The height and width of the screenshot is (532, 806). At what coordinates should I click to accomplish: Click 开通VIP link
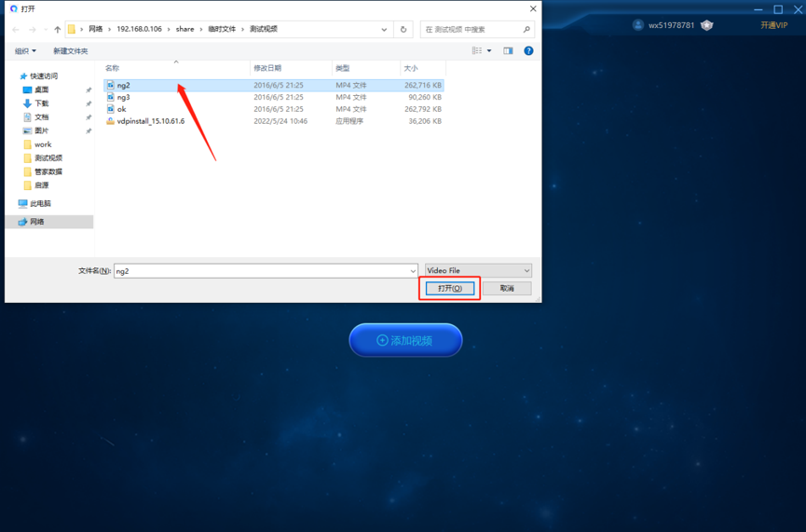(x=773, y=25)
